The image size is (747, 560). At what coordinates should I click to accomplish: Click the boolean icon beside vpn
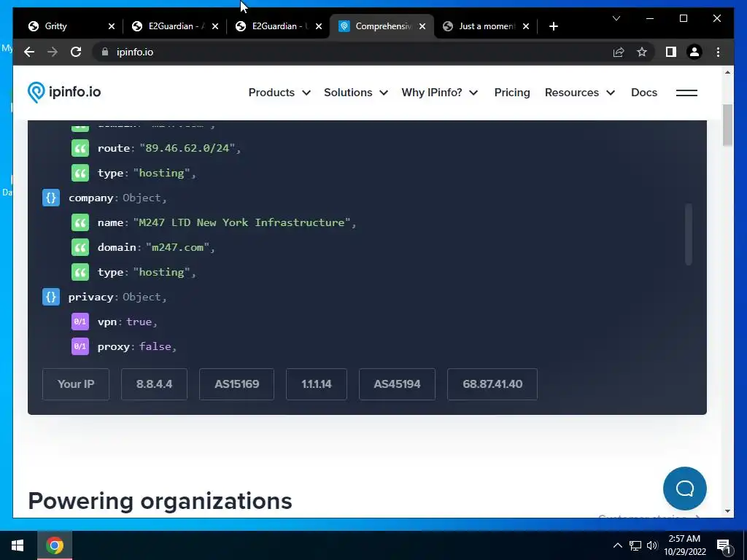(x=80, y=322)
